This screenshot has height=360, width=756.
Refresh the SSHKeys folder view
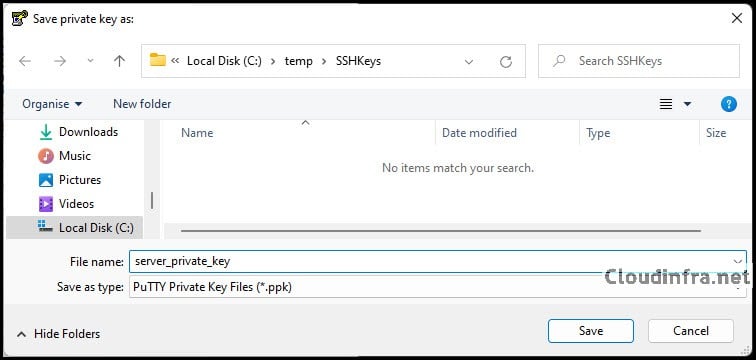pyautogui.click(x=506, y=62)
